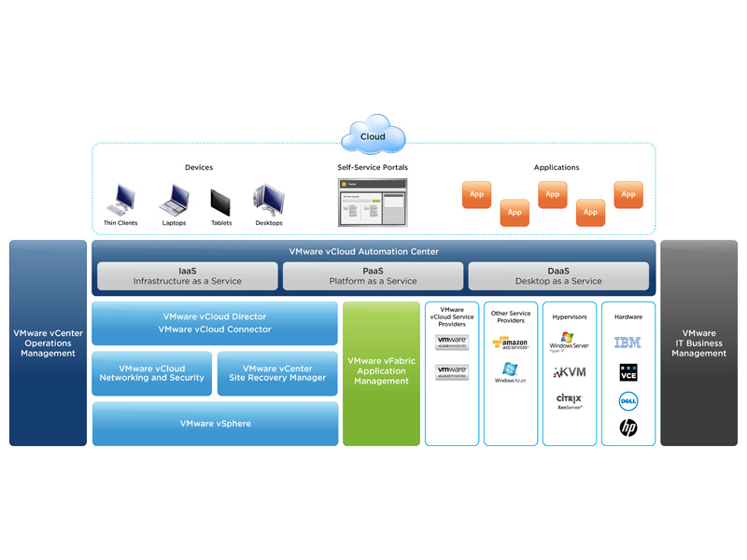Image resolution: width=747 pixels, height=560 pixels.
Task: Click the VCE logo
Action: pos(627,372)
